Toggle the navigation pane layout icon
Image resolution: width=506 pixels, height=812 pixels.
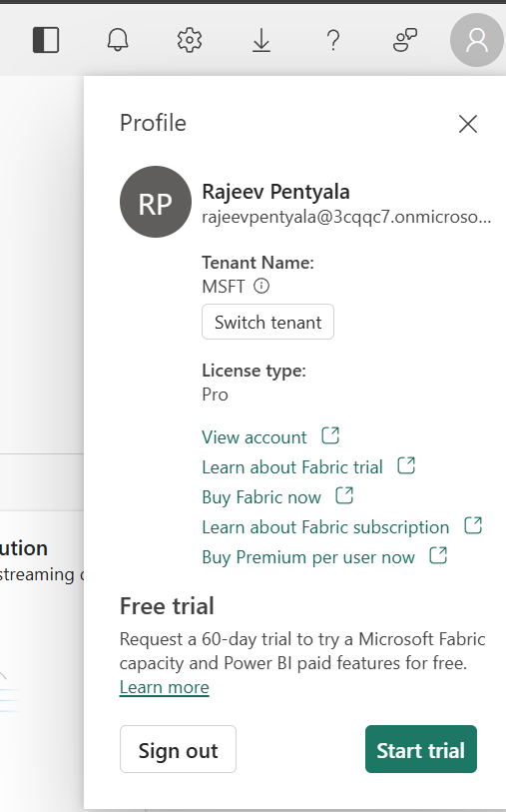click(x=46, y=40)
